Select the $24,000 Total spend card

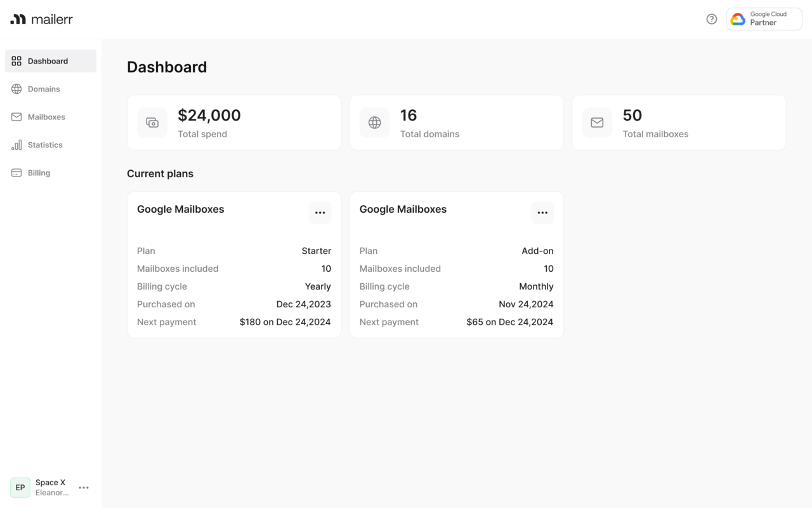tap(234, 123)
